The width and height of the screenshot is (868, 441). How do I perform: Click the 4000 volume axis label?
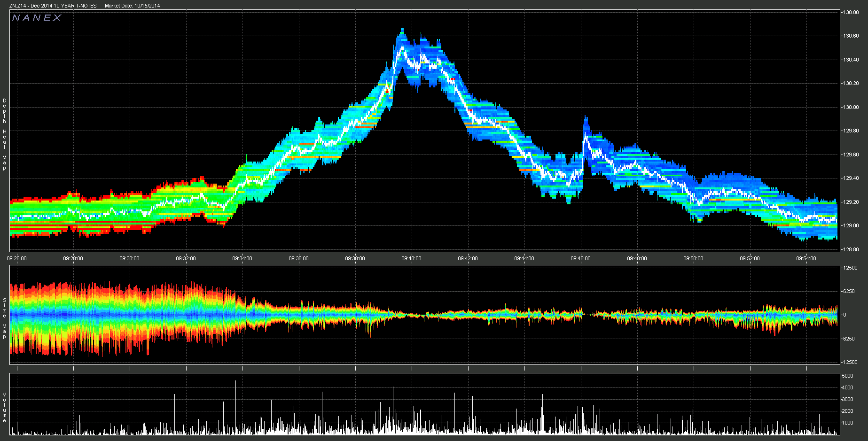(847, 387)
